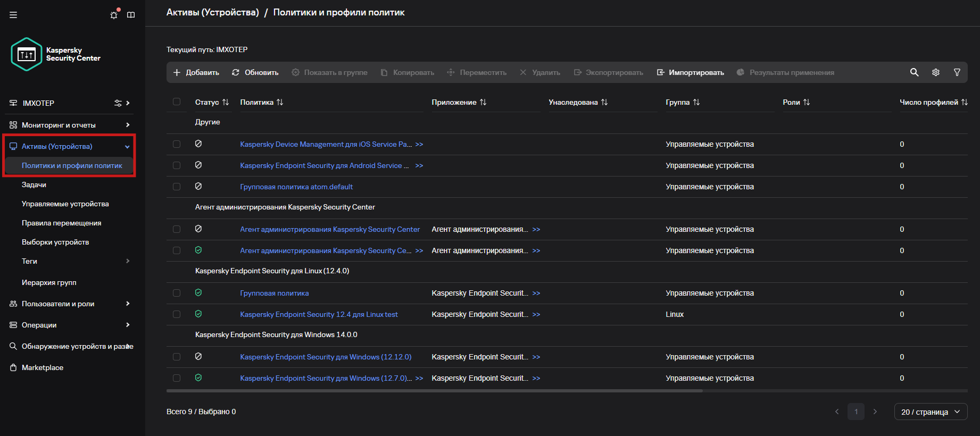Click the Обновить button

(x=255, y=72)
